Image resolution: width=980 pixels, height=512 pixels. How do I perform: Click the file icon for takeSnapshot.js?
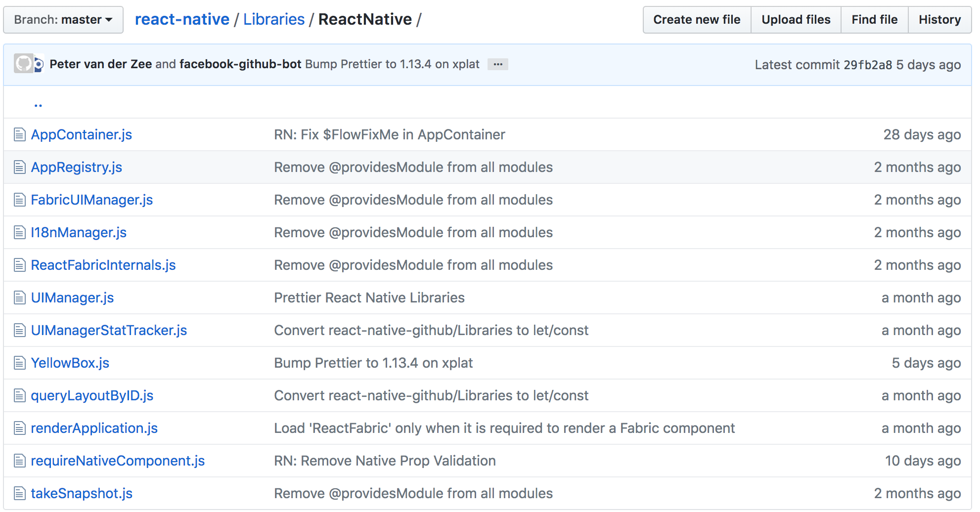click(20, 493)
